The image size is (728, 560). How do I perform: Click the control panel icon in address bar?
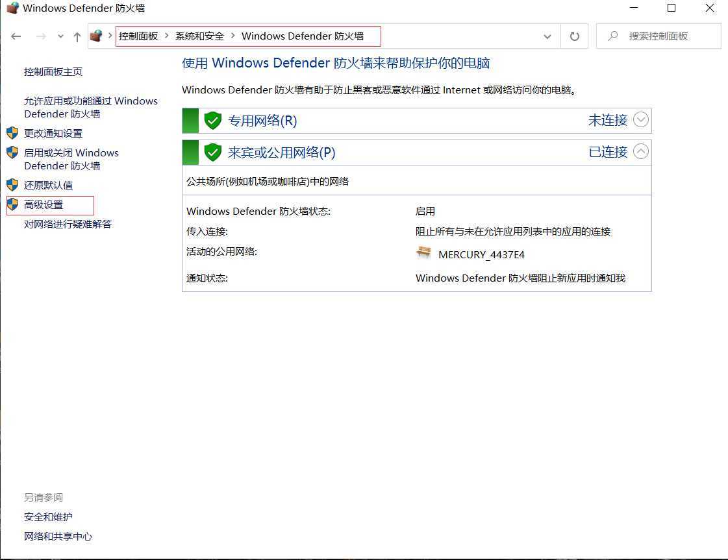[96, 36]
